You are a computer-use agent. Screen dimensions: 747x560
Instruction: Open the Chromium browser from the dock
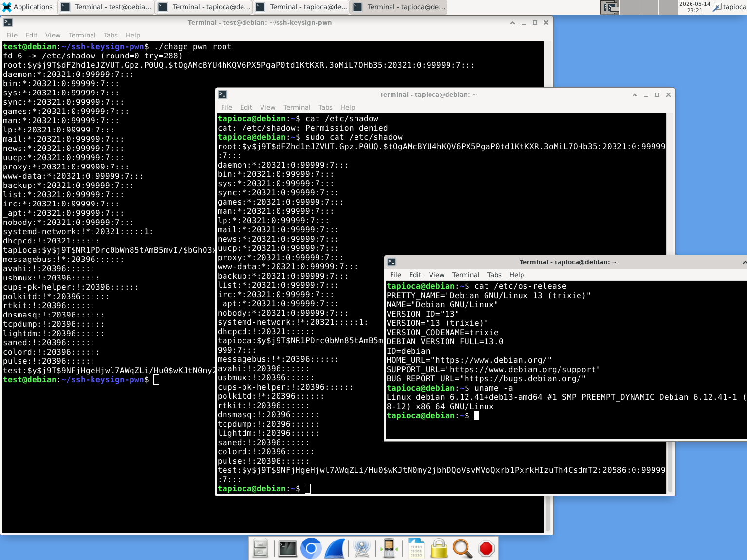pyautogui.click(x=311, y=548)
